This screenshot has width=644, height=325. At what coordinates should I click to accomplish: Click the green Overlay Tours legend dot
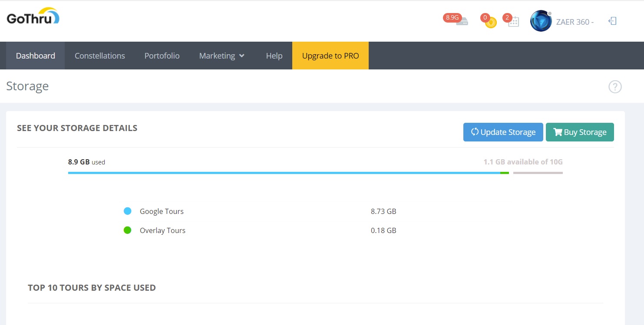click(128, 230)
